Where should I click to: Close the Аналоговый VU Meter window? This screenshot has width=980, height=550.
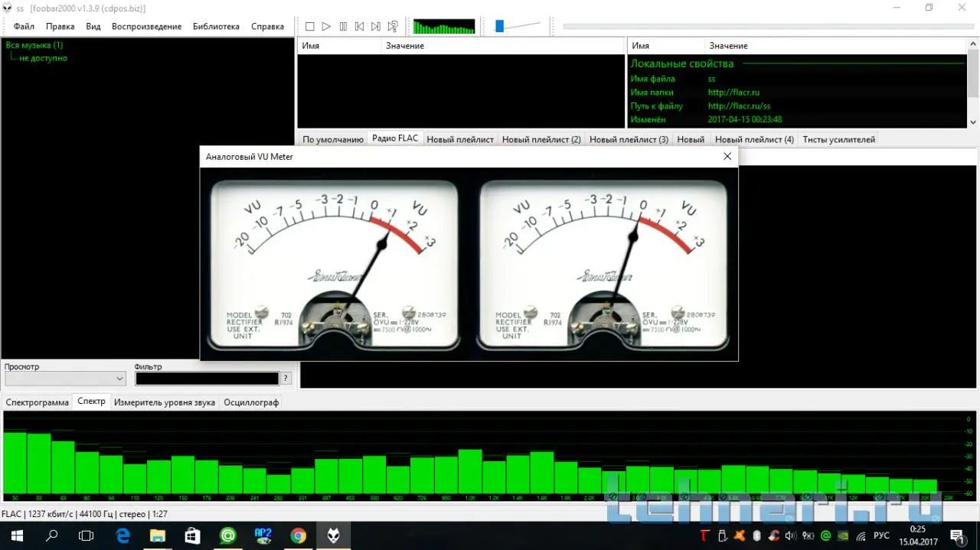point(727,156)
